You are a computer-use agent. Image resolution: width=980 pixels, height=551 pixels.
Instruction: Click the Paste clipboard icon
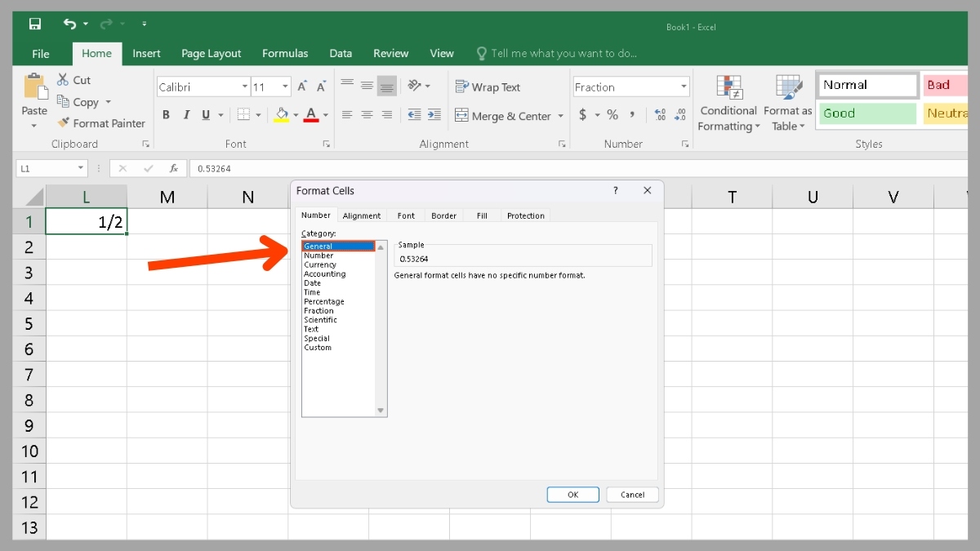click(x=34, y=87)
